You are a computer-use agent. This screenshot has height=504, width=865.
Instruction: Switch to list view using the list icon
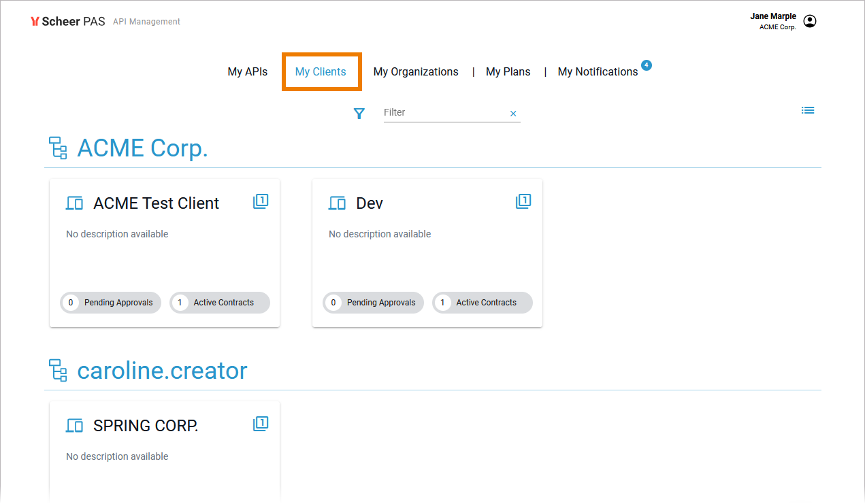[807, 110]
